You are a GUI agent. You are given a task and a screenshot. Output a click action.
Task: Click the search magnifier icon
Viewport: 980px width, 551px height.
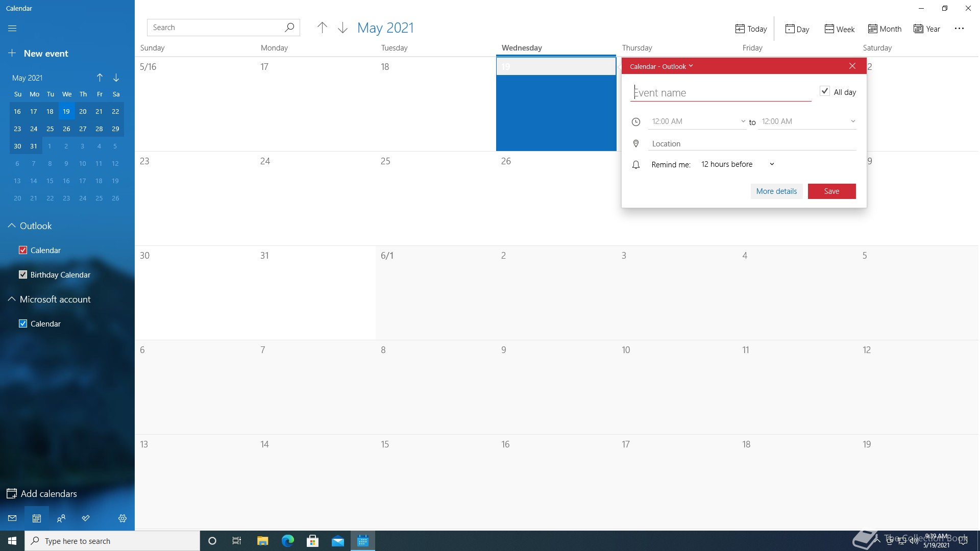coord(289,28)
